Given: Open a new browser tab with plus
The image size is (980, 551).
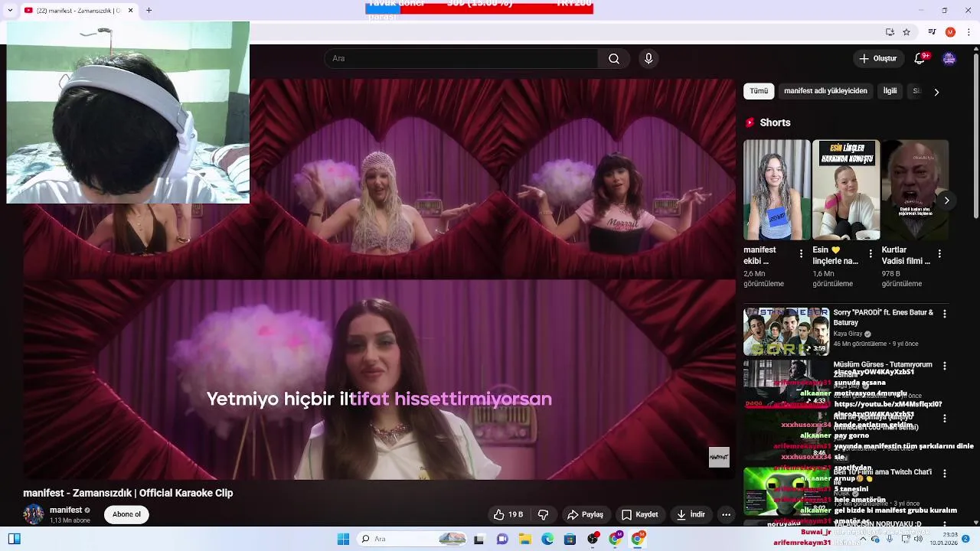Looking at the screenshot, I should pos(149,10).
